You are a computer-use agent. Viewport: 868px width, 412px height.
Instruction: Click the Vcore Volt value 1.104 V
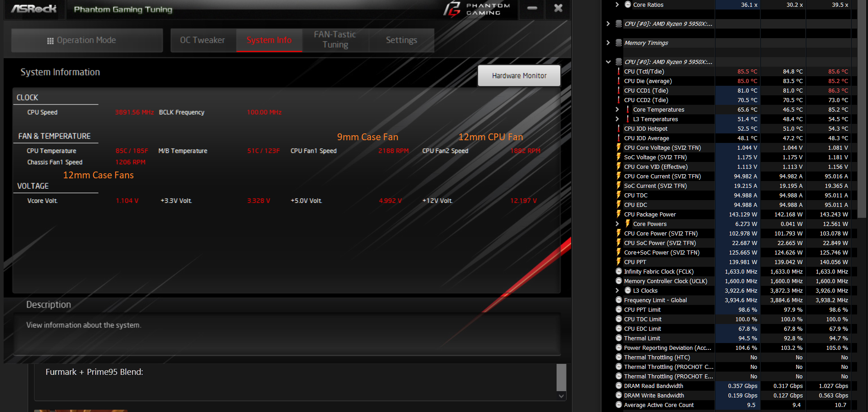tap(127, 201)
